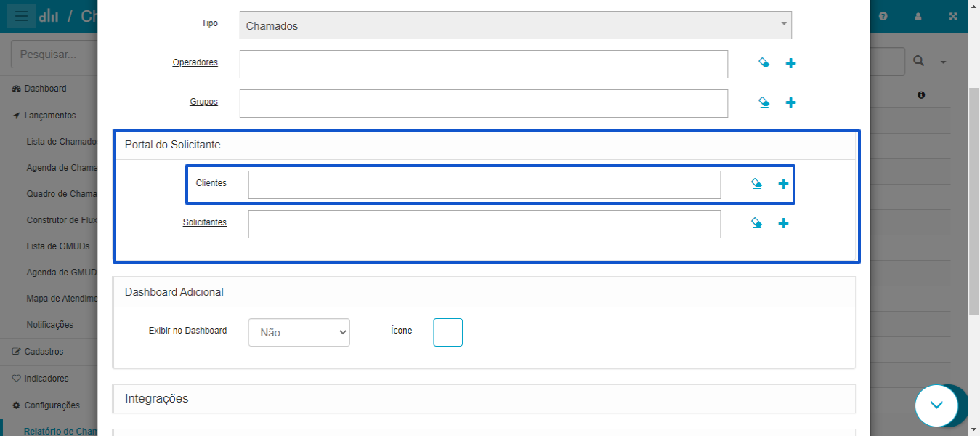This screenshot has width=980, height=436.
Task: Clear the Operadores field with eraser icon
Action: click(x=764, y=63)
